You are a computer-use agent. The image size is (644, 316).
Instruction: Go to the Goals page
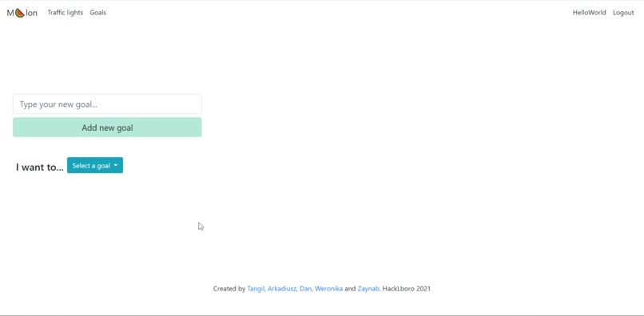(x=97, y=13)
